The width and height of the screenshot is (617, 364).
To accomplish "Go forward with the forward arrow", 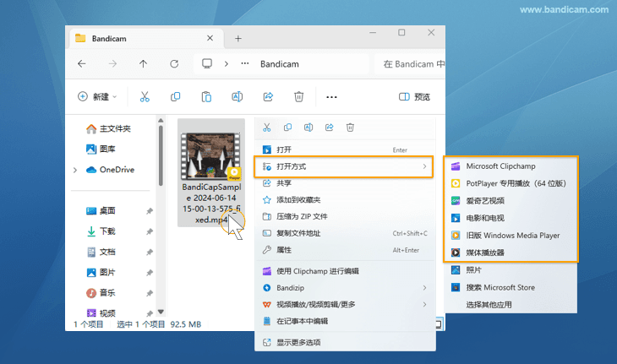I will [112, 63].
